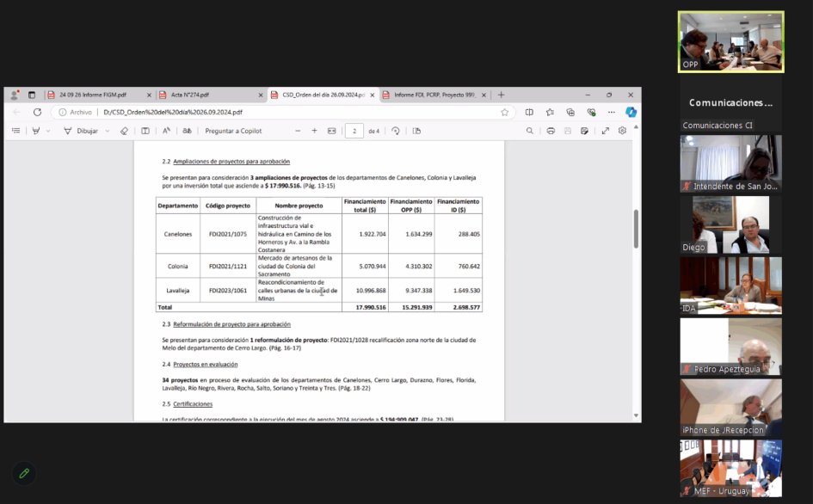The width and height of the screenshot is (813, 504).
Task: Open the PDF search tool
Action: [529, 132]
